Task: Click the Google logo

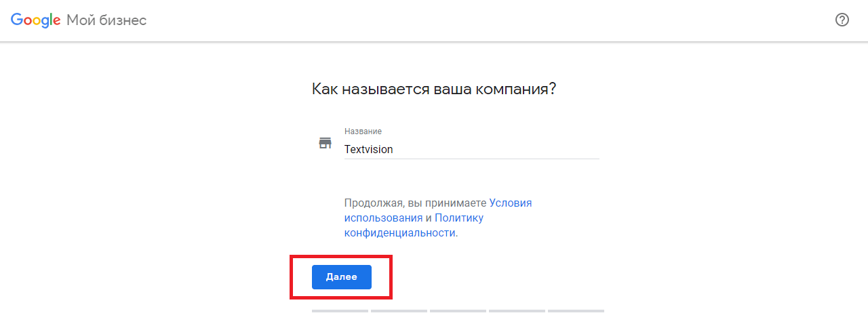Action: point(36,20)
